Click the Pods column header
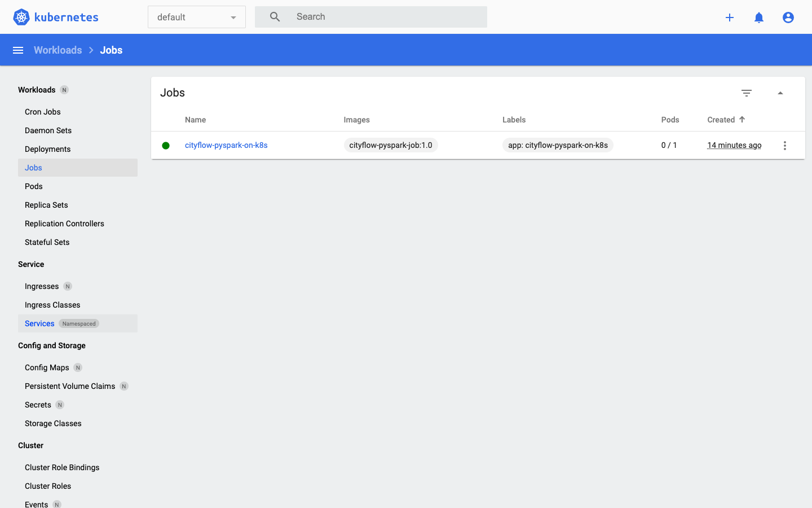 tap(670, 120)
